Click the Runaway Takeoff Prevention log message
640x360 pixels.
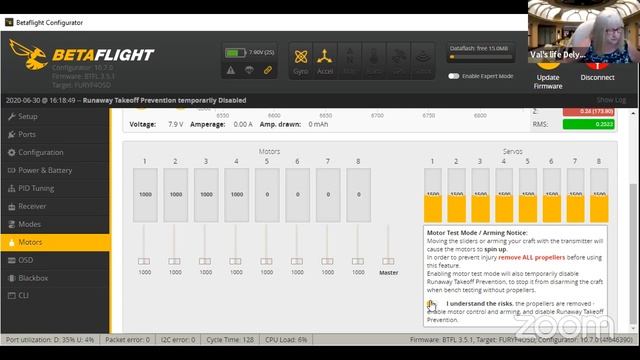(164, 100)
